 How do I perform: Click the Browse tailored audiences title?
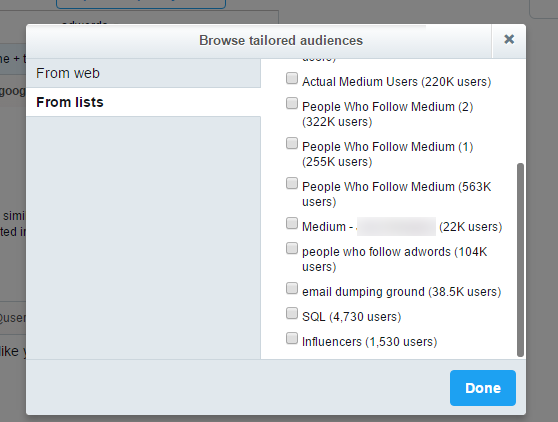click(281, 41)
